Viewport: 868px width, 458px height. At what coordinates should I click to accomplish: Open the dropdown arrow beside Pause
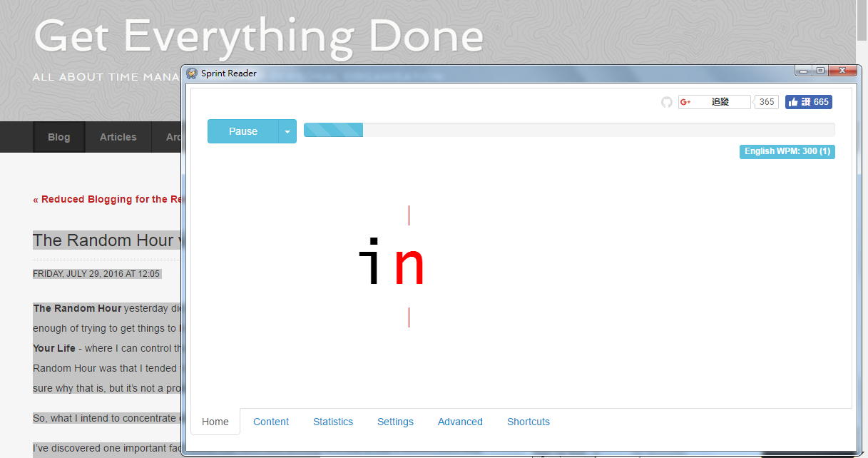(x=287, y=131)
